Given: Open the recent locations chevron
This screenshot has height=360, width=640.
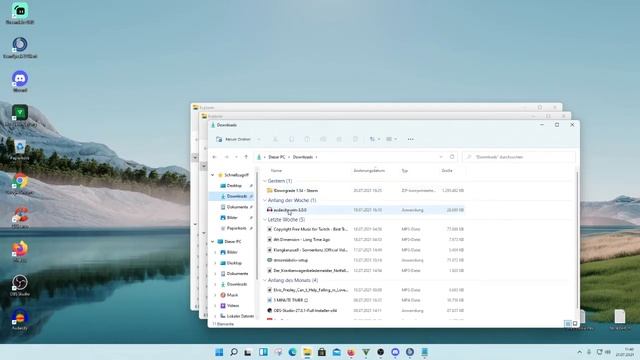Looking at the screenshot, I should click(236, 157).
